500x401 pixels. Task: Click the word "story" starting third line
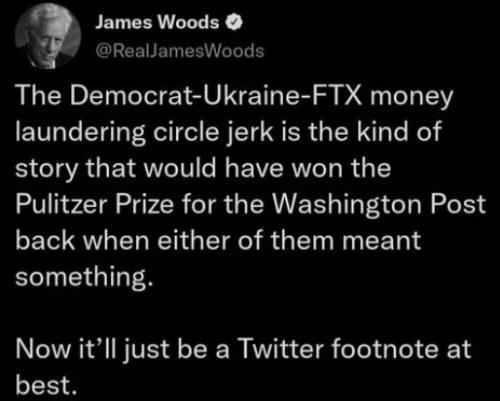point(47,168)
